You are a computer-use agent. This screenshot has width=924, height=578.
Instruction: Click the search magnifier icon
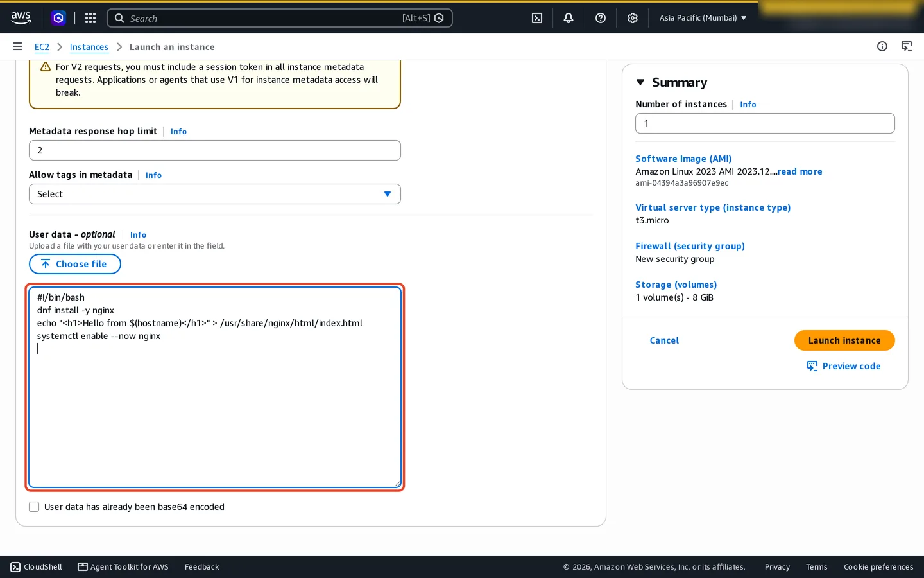pyautogui.click(x=119, y=18)
